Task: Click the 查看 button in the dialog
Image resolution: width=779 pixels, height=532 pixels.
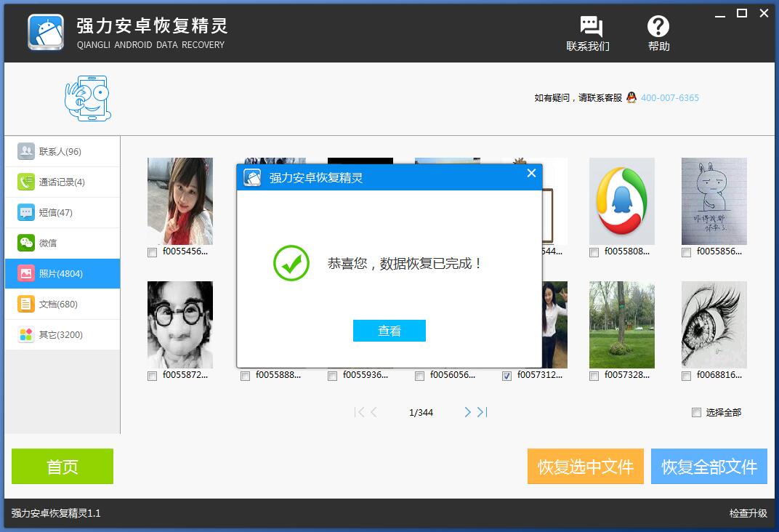Action: pyautogui.click(x=389, y=331)
